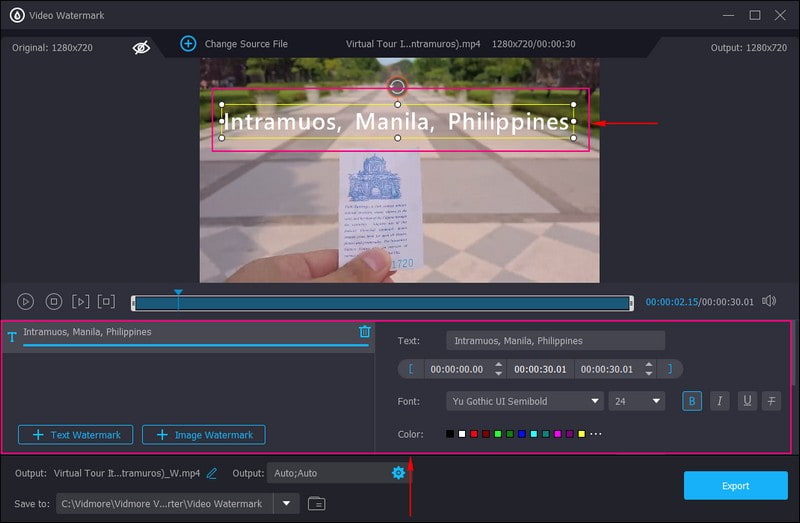Enable italic text style

pos(719,401)
